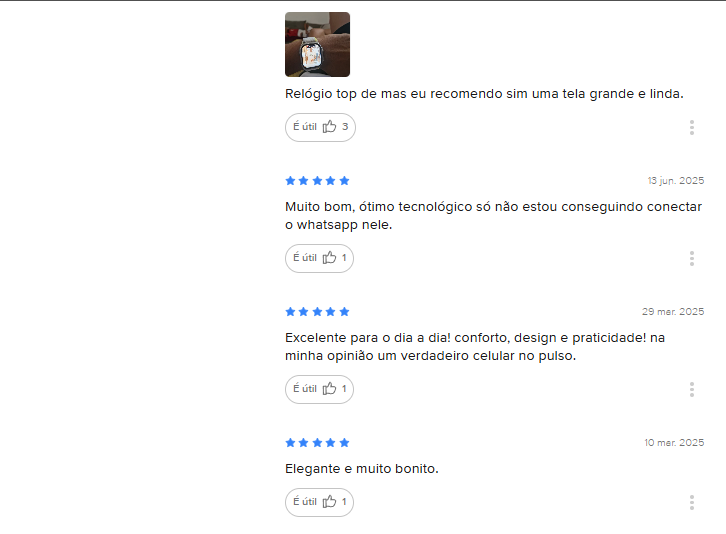This screenshot has height=534, width=726.
Task: Click the date '13 jun. 2025'
Action: coord(676,181)
